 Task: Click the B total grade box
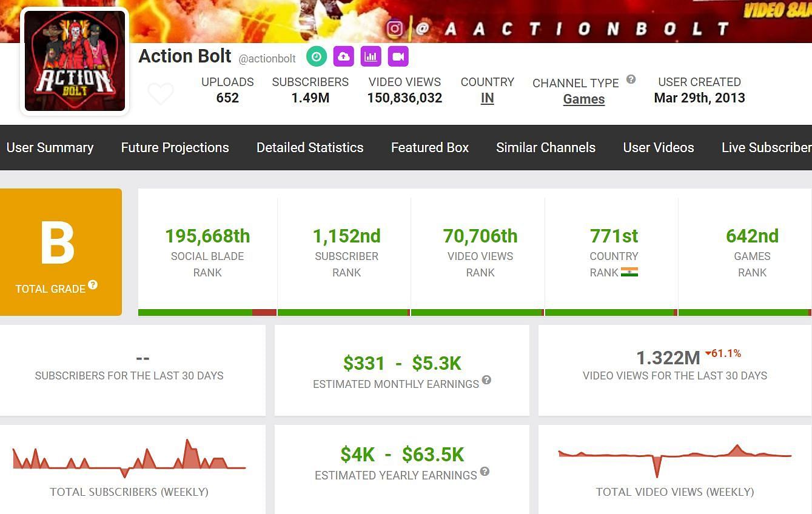click(61, 252)
